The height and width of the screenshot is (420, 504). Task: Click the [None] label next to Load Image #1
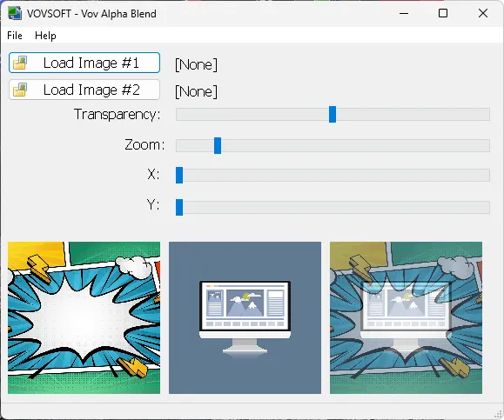click(x=196, y=64)
